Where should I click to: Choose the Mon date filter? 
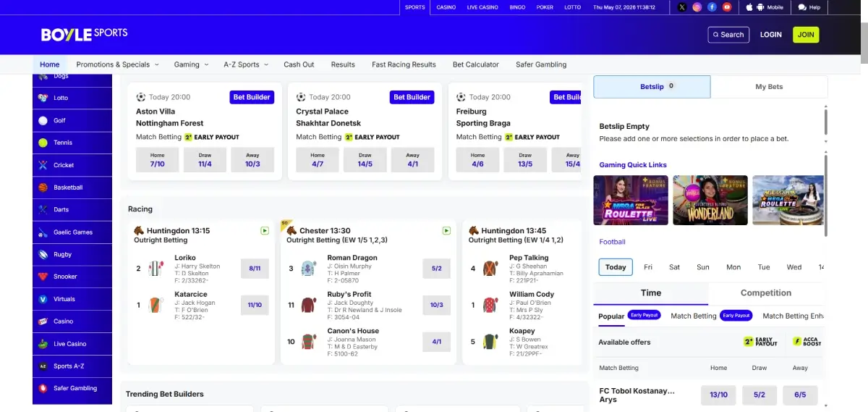click(x=733, y=267)
